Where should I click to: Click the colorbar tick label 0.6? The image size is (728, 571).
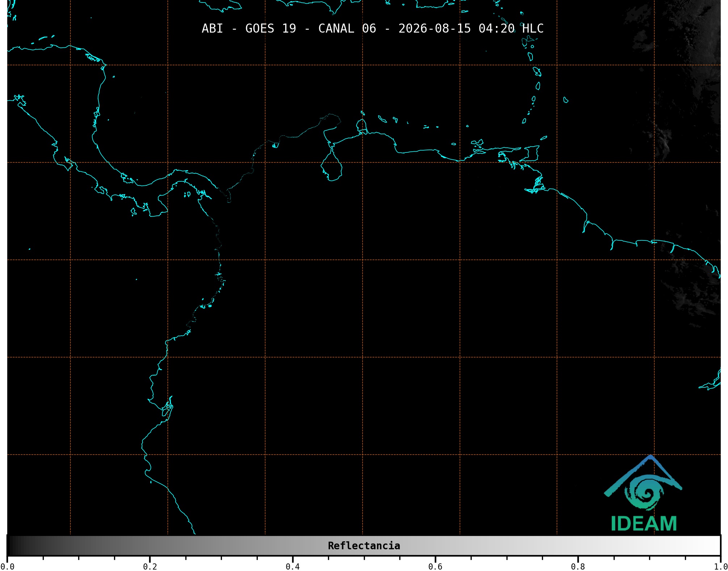click(435, 567)
